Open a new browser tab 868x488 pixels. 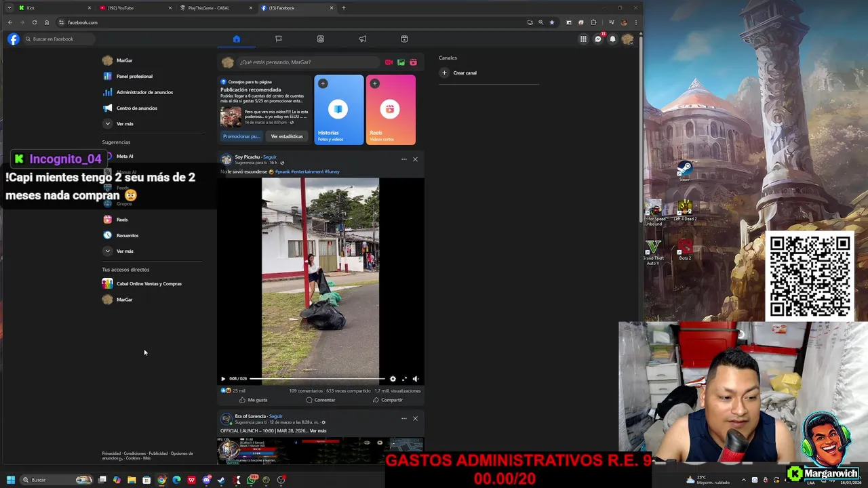click(344, 7)
